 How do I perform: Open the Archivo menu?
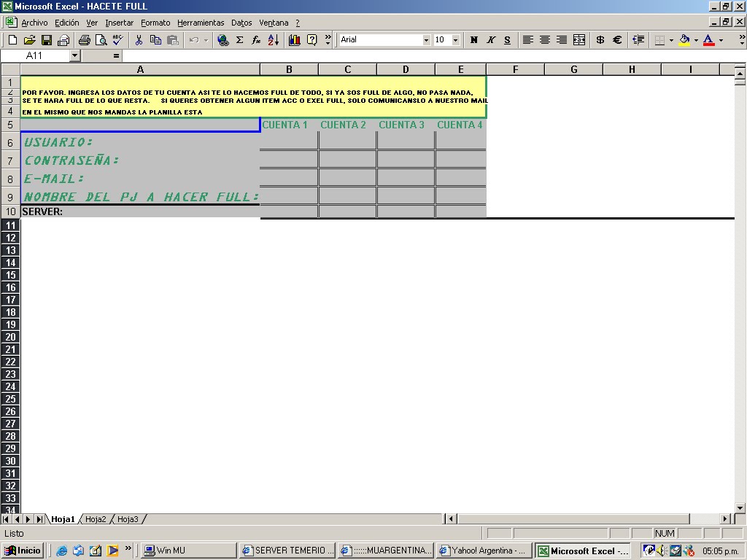[x=34, y=23]
